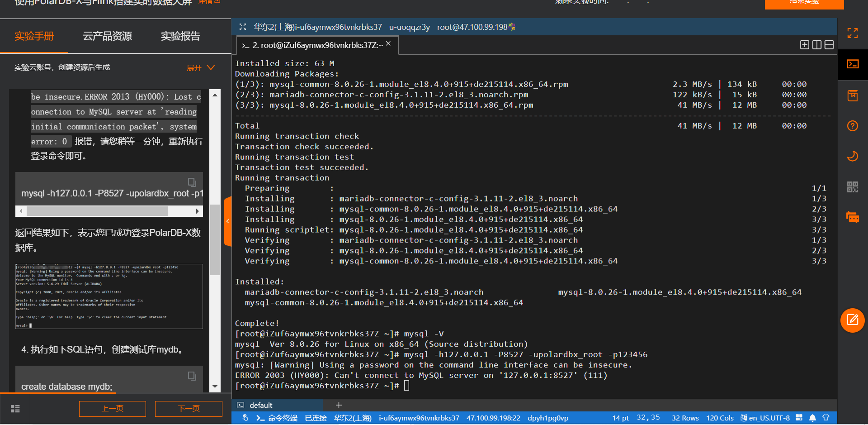Click the mouse icon in the status bar
868x425 pixels.
(245, 418)
